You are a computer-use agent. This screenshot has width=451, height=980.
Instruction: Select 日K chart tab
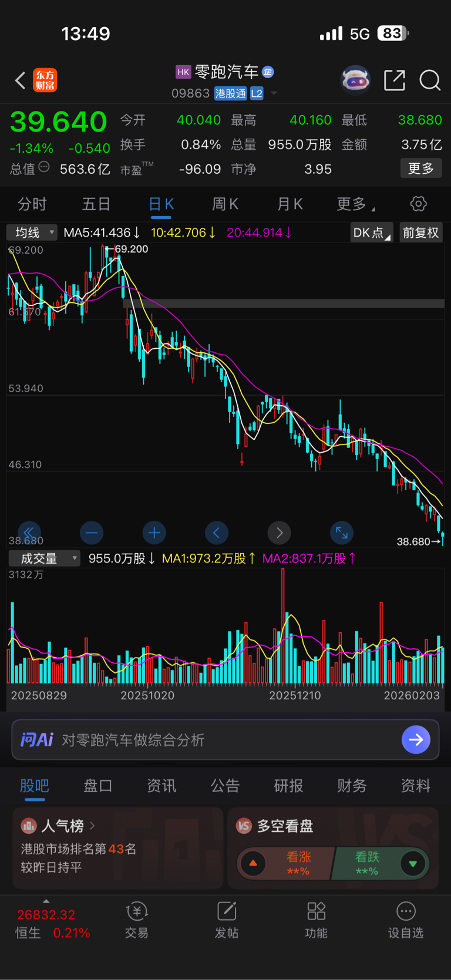click(161, 204)
